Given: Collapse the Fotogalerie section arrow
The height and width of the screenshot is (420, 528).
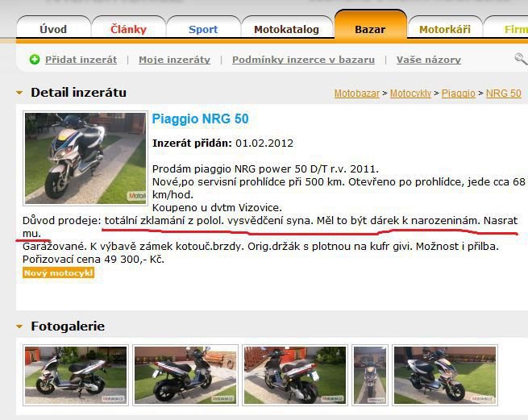Looking at the screenshot, I should pos(19,326).
